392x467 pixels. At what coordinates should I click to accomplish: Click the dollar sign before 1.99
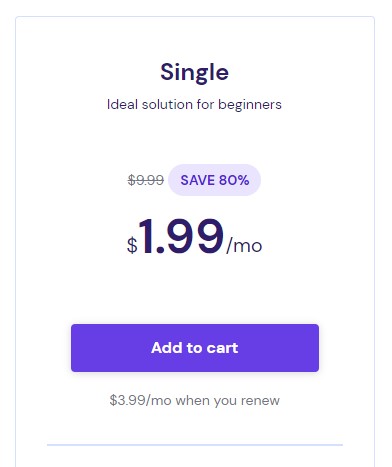click(132, 245)
